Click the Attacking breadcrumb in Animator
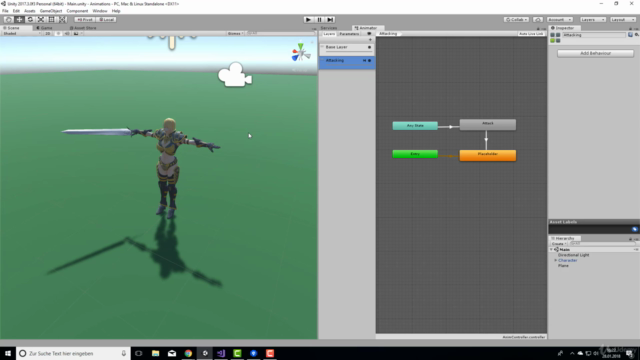Viewport: 640px width, 360px height. pyautogui.click(x=388, y=33)
